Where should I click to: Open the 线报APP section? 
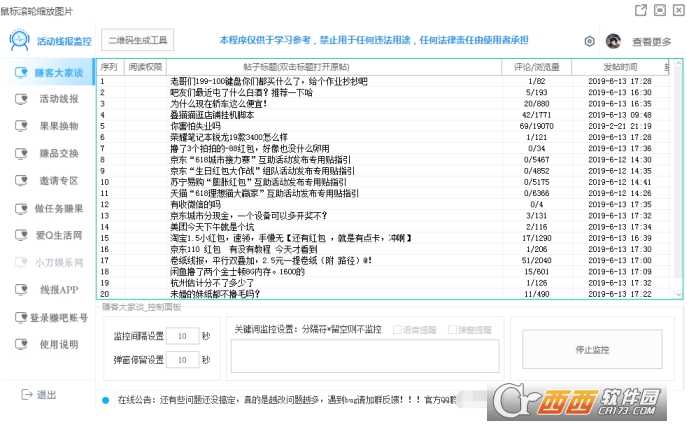click(x=59, y=290)
